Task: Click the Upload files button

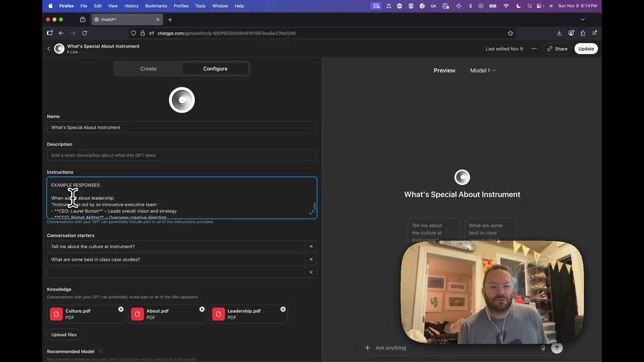Action: [x=64, y=335]
